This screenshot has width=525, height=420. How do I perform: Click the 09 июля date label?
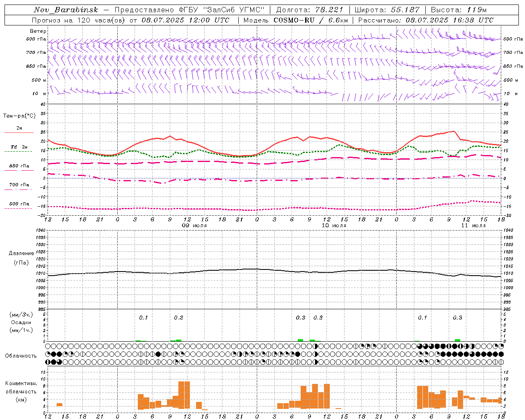[195, 226]
